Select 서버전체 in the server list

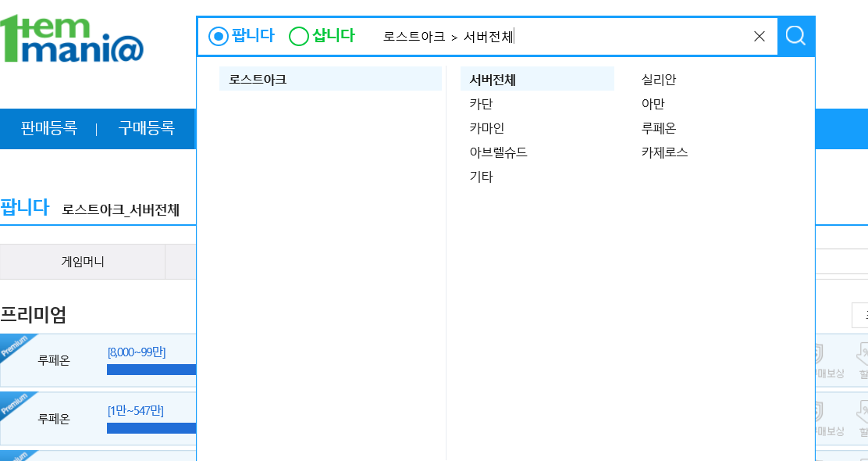click(x=537, y=79)
